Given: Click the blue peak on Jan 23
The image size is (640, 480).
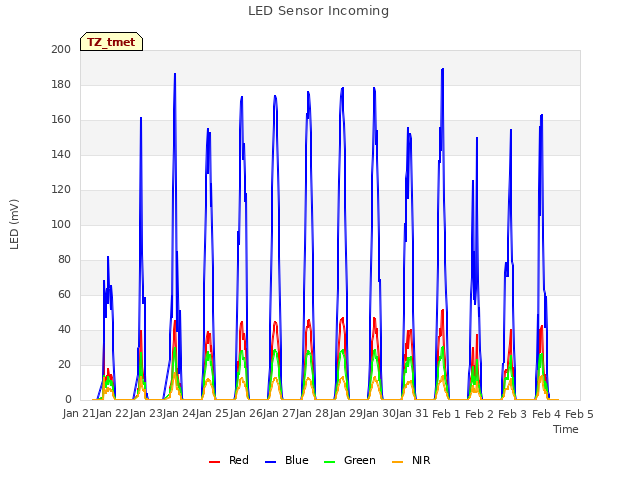Looking at the screenshot, I should coord(175,74).
